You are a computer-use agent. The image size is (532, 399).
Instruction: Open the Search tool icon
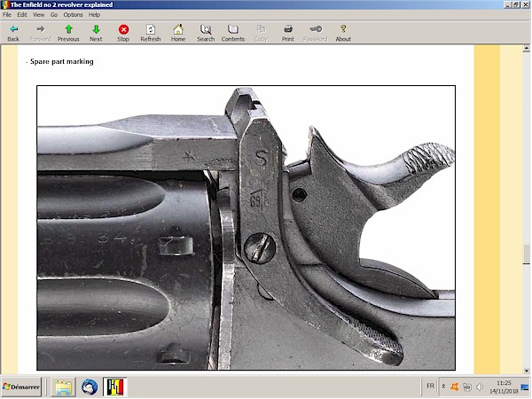(x=206, y=29)
